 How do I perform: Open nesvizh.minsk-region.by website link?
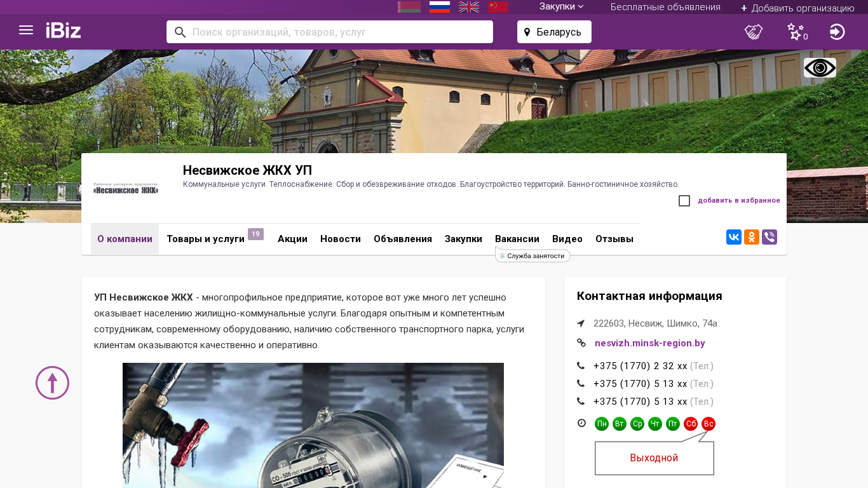click(650, 343)
